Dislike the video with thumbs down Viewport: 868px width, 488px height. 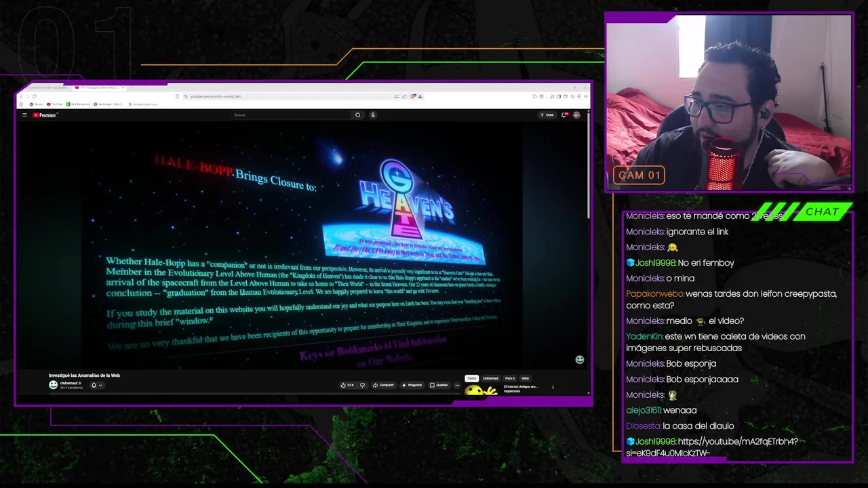(362, 385)
